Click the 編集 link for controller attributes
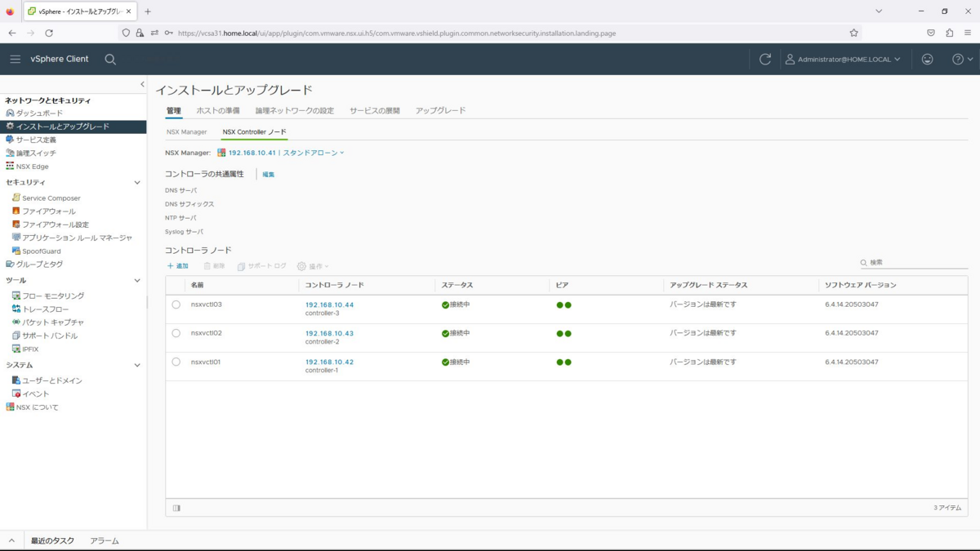 (268, 175)
